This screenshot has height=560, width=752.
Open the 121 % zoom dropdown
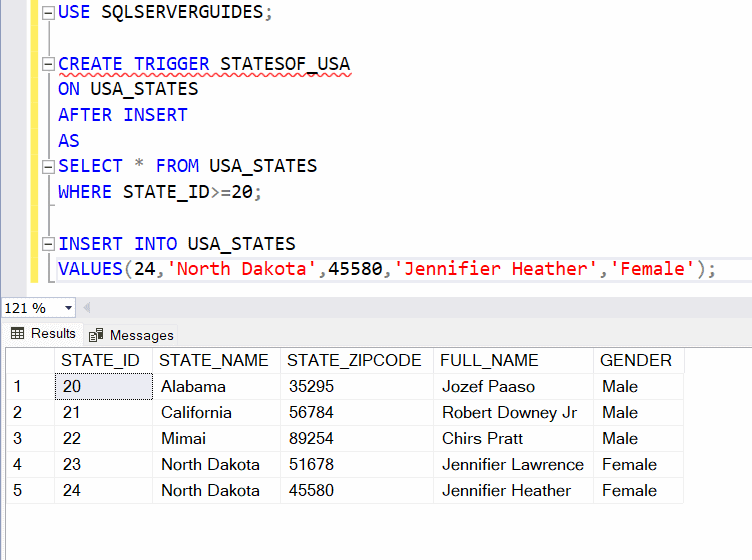coord(69,308)
